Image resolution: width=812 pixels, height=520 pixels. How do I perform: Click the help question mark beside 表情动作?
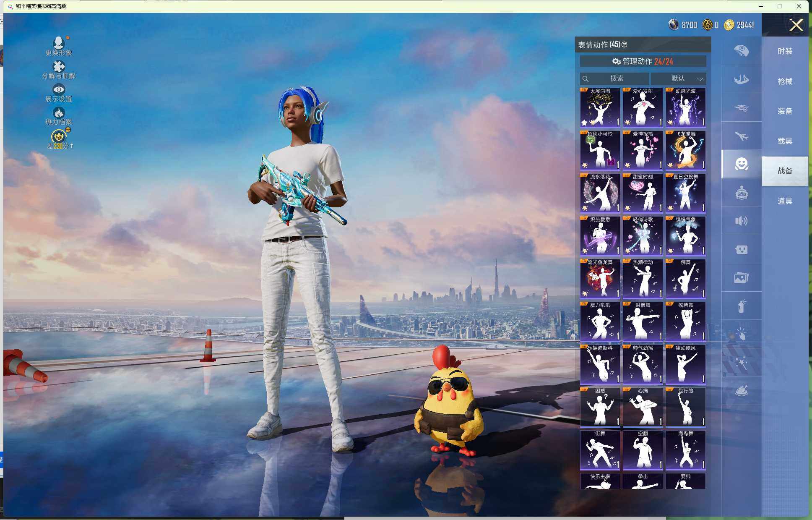625,44
